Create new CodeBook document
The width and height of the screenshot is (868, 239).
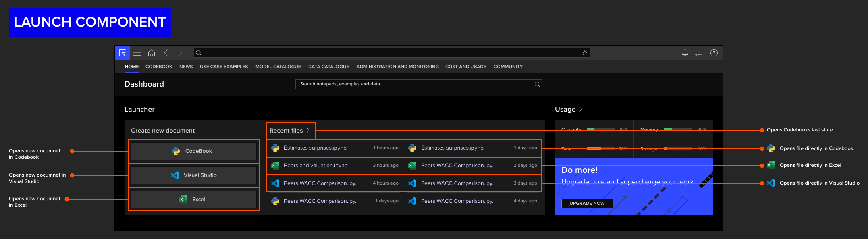click(194, 151)
